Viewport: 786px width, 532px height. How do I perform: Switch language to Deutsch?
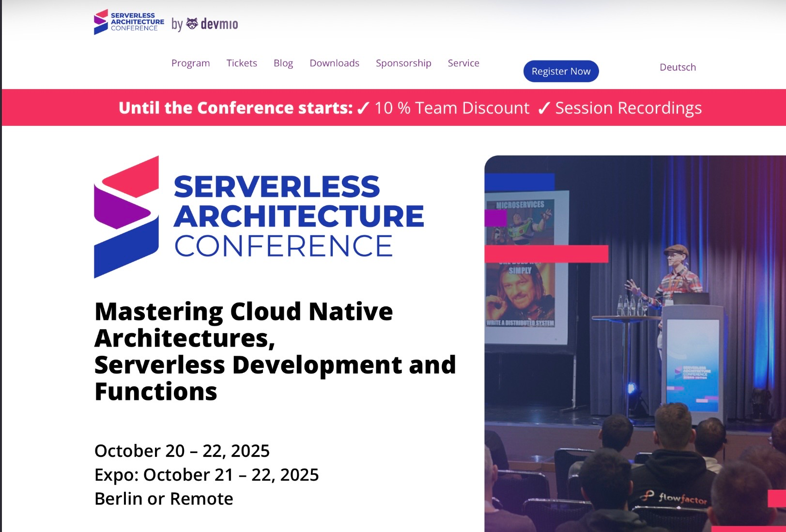tap(678, 67)
